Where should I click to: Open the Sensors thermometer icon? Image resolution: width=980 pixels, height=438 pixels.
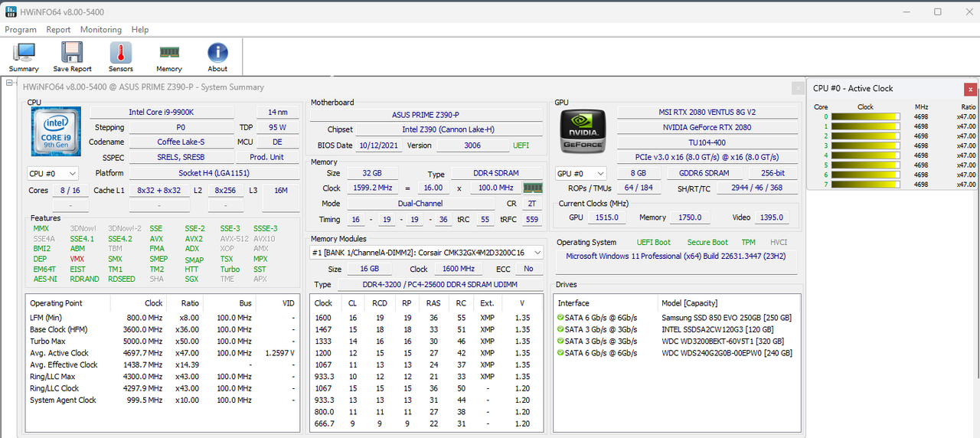coord(121,57)
